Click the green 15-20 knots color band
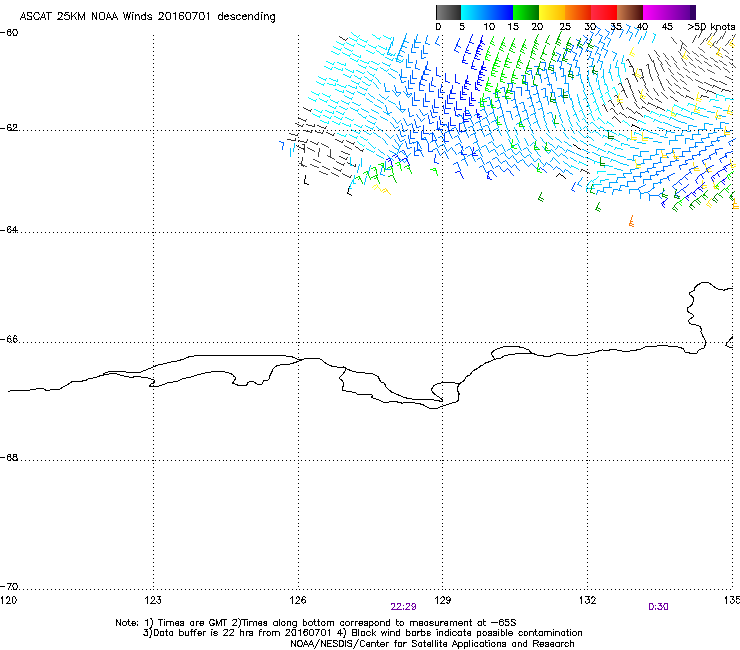740x650 pixels. (x=526, y=12)
